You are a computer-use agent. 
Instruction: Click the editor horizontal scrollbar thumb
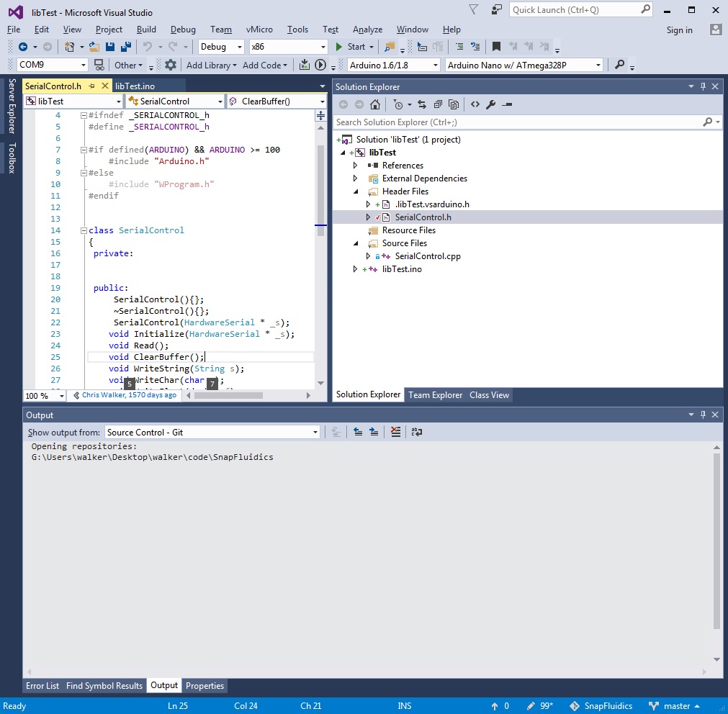click(x=228, y=396)
